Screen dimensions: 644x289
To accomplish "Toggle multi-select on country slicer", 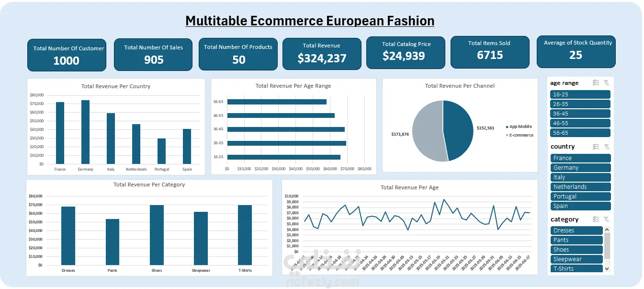I will 596,147.
